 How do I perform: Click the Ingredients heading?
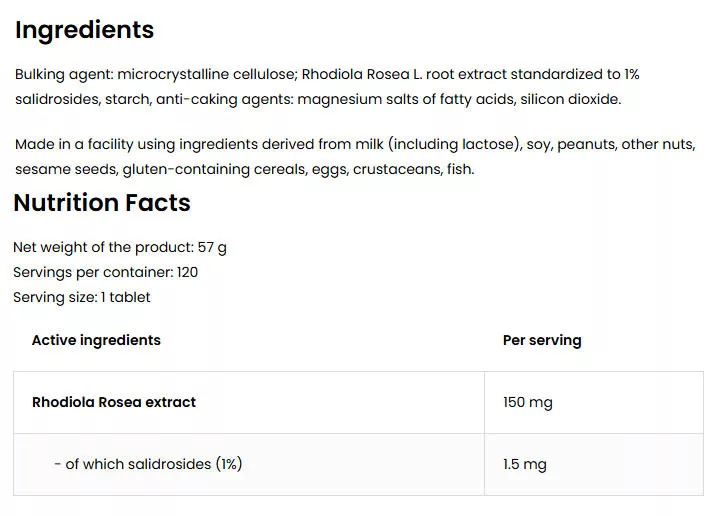pos(84,30)
